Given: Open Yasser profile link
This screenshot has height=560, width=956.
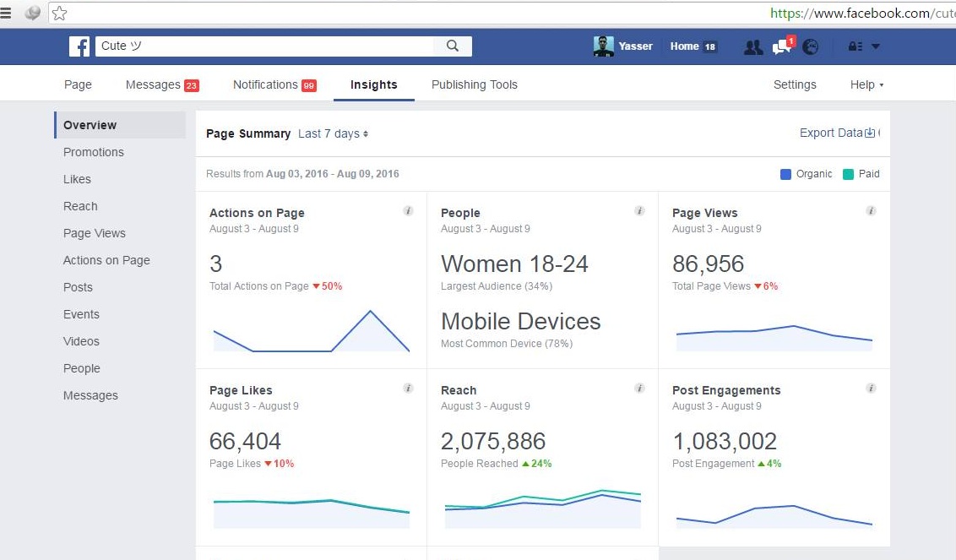Looking at the screenshot, I should (635, 46).
